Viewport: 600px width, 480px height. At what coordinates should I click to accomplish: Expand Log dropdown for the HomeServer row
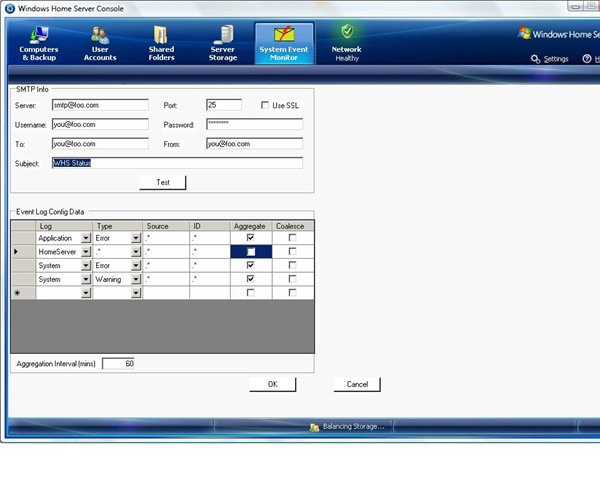86,252
